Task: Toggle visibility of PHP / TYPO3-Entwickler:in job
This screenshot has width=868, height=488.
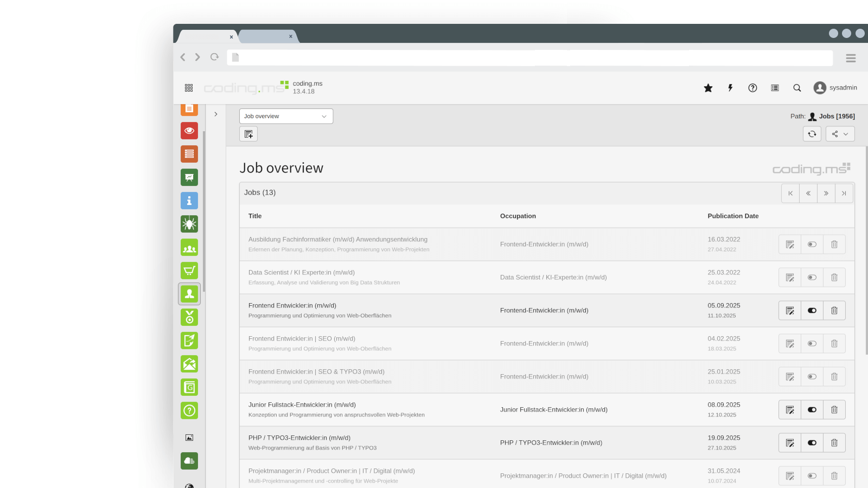Action: [x=812, y=443]
